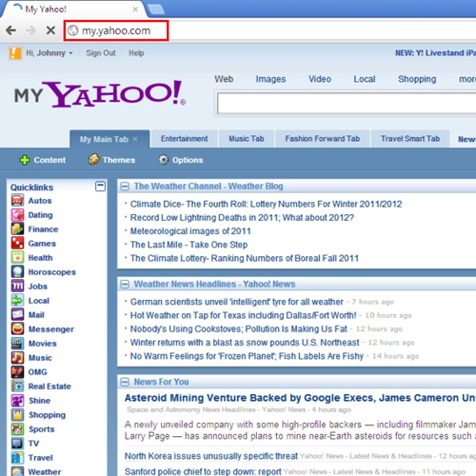Click the Yahoo exclamation avatar icon
Screen dimensions: 476x476
15,53
